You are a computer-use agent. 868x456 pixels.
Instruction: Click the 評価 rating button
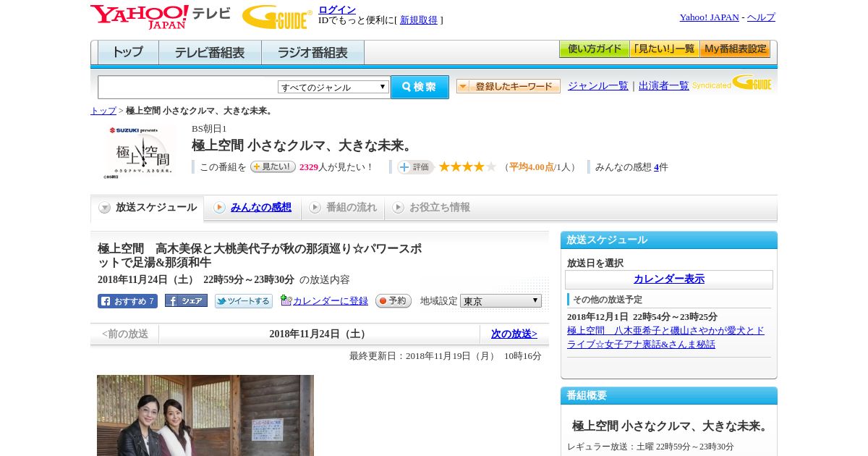[415, 167]
